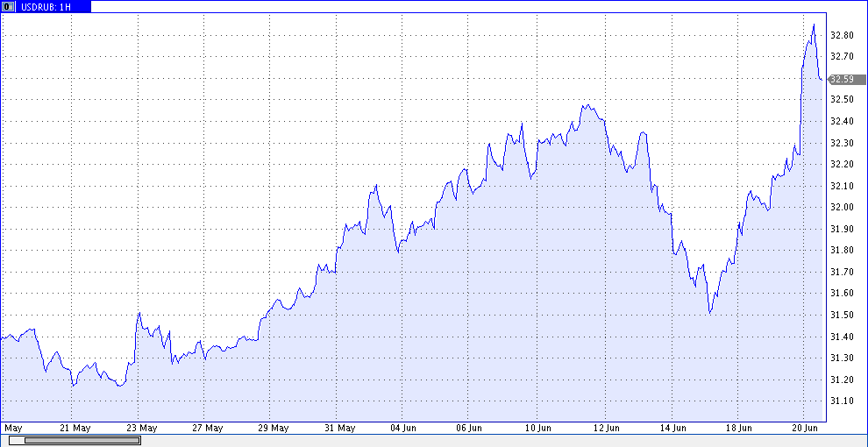Click the 31.90 price axis label
The width and height of the screenshot is (868, 447).
[842, 229]
